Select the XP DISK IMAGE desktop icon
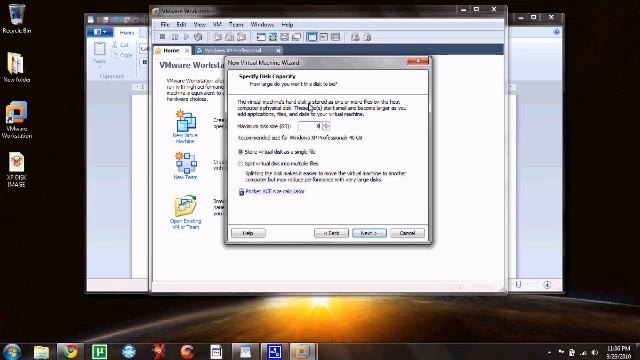The image size is (640, 360). click(x=16, y=169)
